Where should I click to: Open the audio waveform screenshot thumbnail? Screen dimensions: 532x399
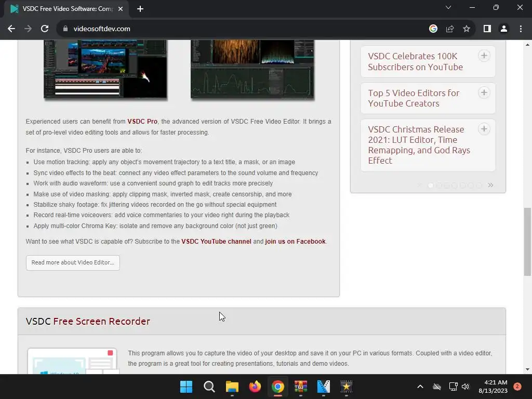252,69
